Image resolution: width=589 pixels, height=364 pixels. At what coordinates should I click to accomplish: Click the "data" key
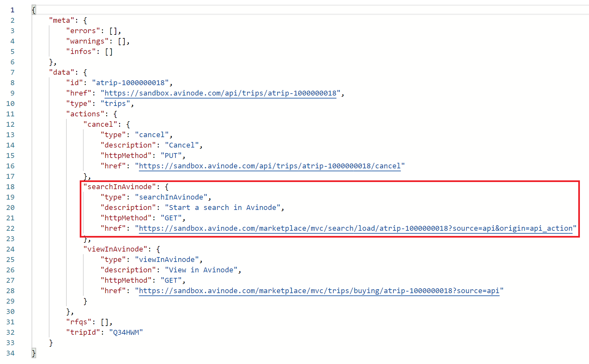tap(62, 72)
